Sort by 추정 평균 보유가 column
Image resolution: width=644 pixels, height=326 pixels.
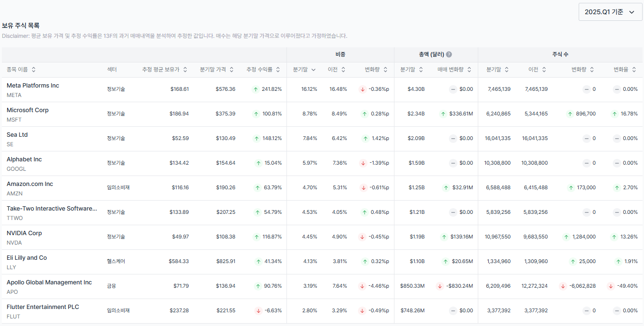click(165, 70)
